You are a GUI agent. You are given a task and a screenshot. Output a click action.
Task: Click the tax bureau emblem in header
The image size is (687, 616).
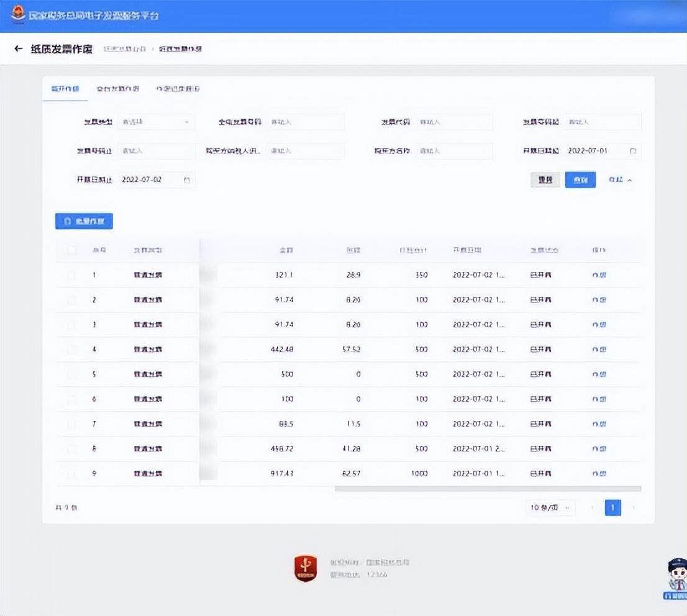click(18, 13)
